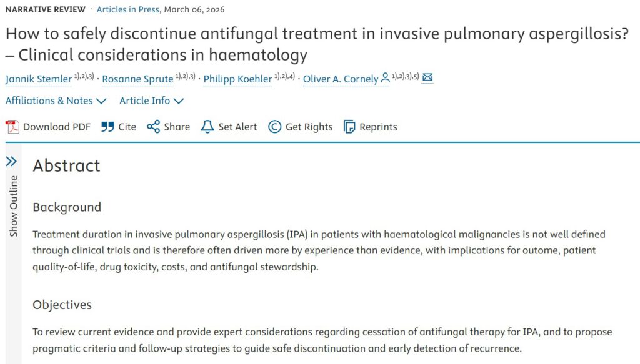
Task: Click the Set Alert bell icon
Action: point(207,127)
